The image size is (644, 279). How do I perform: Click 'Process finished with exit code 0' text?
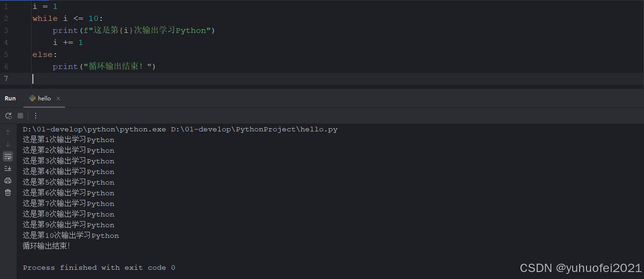click(99, 268)
